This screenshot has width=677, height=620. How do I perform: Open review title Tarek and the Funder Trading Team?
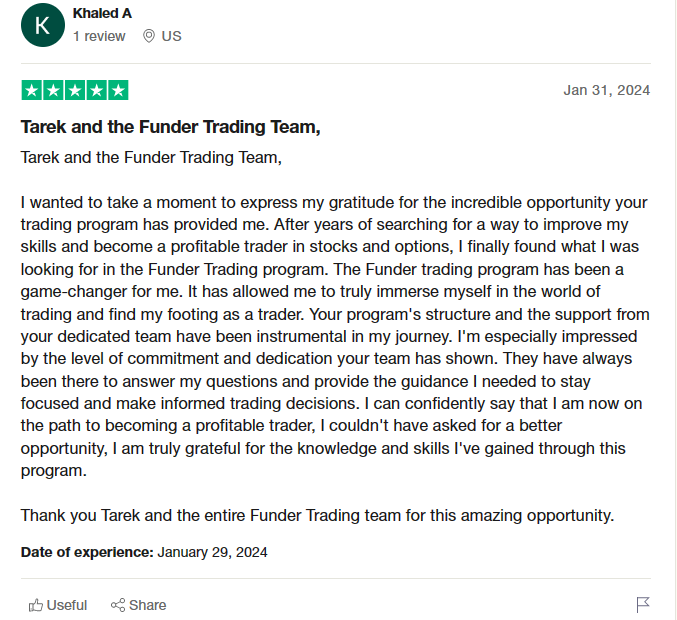tap(171, 127)
